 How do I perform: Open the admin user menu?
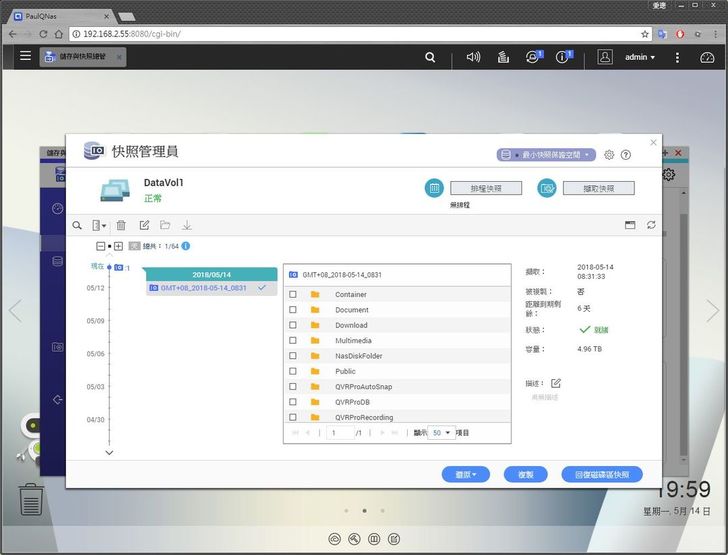pyautogui.click(x=639, y=57)
